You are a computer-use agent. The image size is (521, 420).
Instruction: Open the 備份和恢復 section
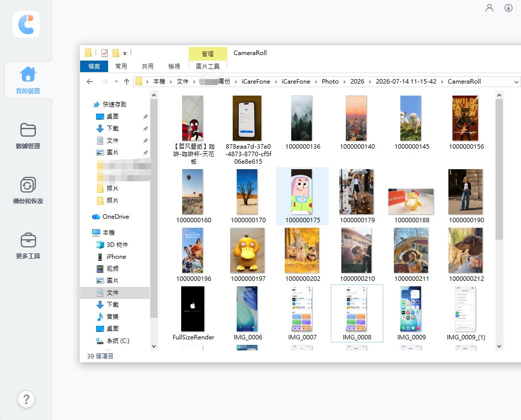[28, 190]
